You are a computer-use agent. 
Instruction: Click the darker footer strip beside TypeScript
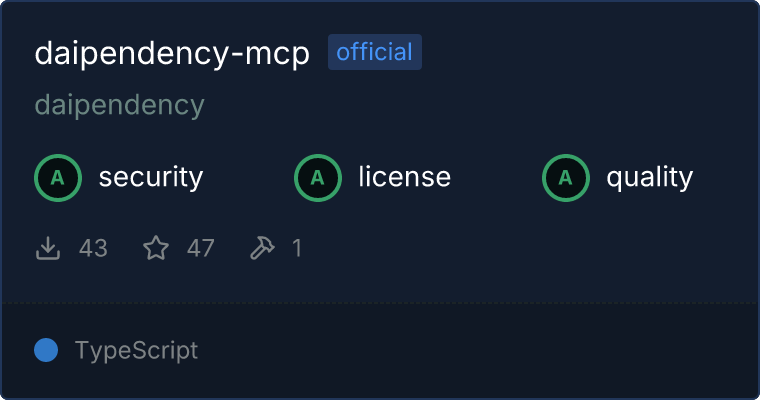pyautogui.click(x=475, y=351)
